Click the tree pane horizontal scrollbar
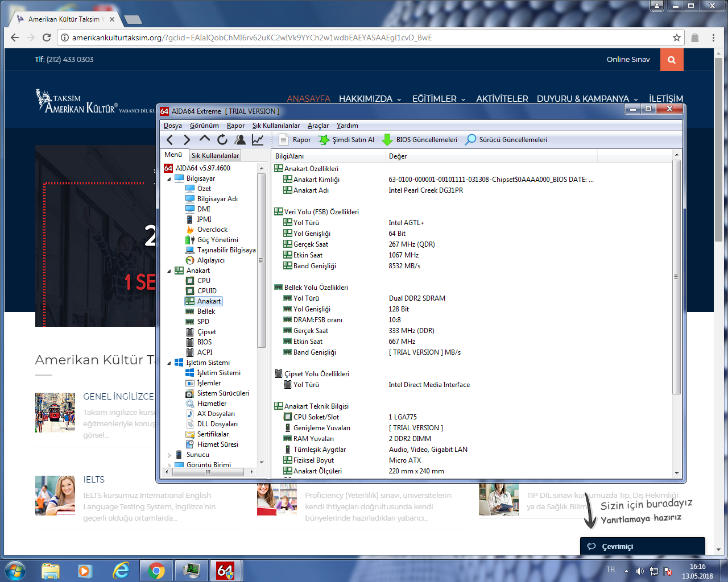Image resolution: width=728 pixels, height=582 pixels. pos(208,472)
